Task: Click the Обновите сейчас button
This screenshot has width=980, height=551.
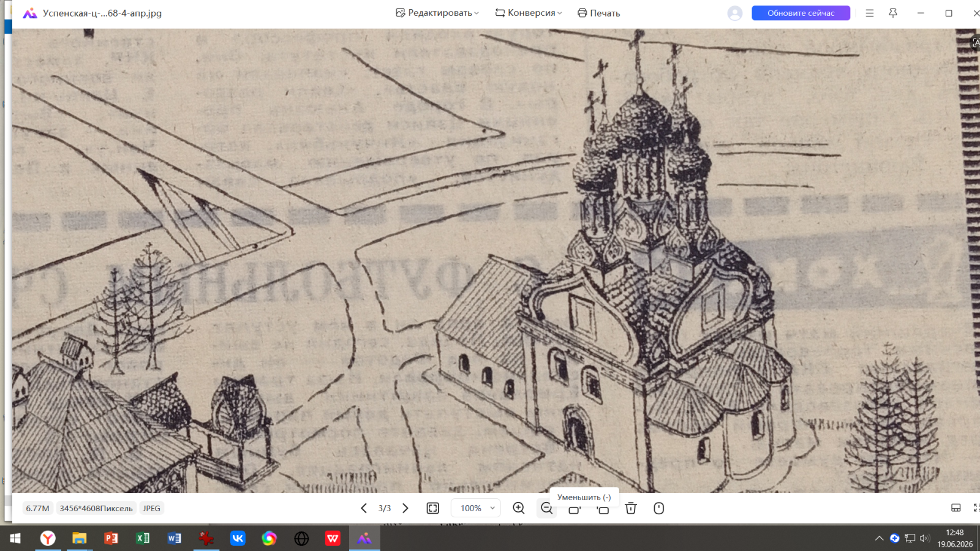Action: tap(801, 13)
